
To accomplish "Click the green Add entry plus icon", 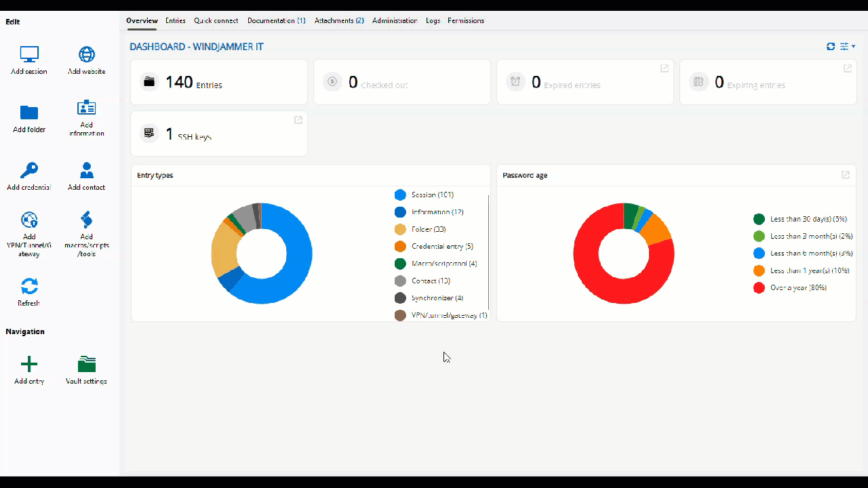I will click(29, 364).
